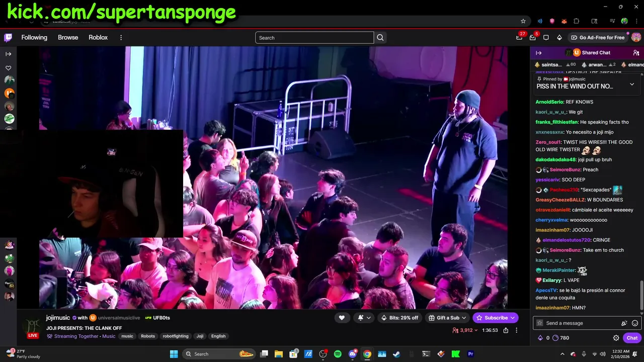Screen dimensions: 644x362
Task: Click username dakodakodako48 in chat
Action: 556,159
